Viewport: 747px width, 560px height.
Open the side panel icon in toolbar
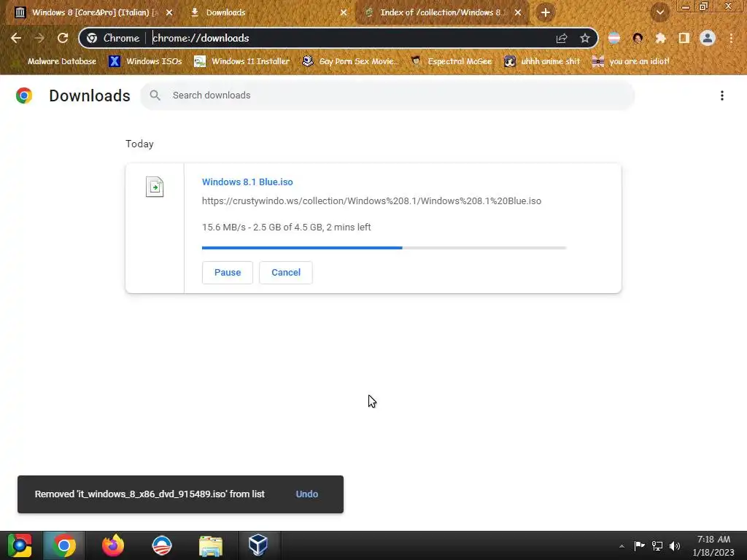tap(684, 38)
